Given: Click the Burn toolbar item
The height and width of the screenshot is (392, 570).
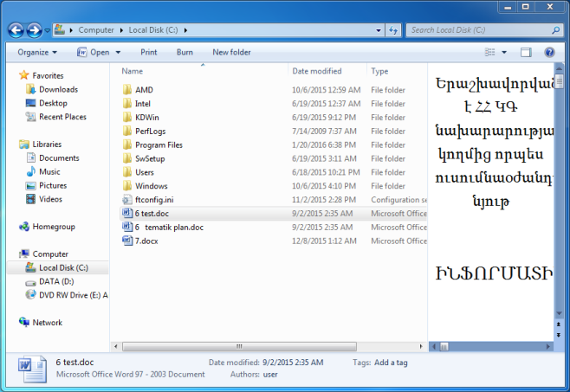Looking at the screenshot, I should point(185,52).
